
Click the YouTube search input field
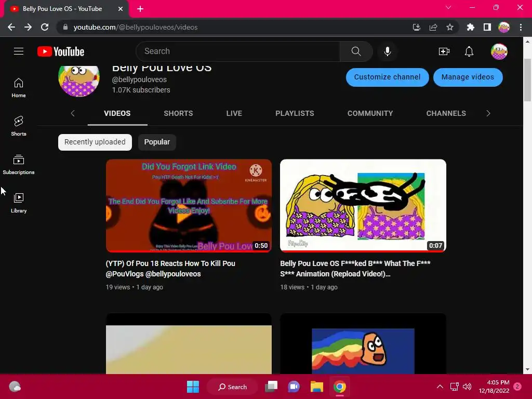(x=237, y=51)
